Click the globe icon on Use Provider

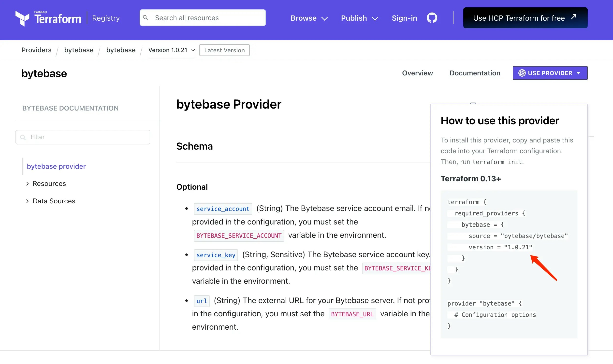click(x=522, y=73)
